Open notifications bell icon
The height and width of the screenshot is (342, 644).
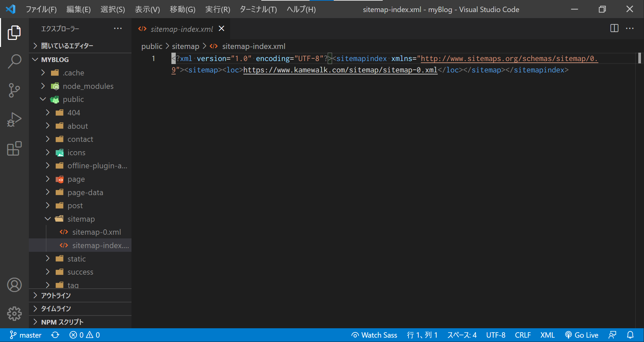click(630, 335)
